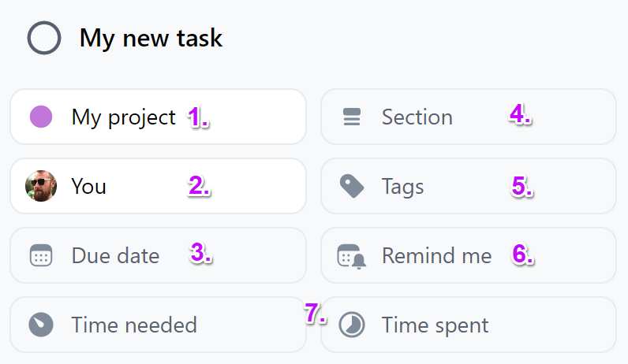Click the You assignee name text
This screenshot has height=364, width=628.
[88, 187]
